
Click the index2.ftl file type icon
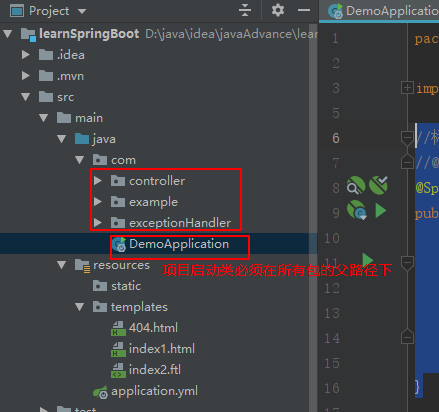coord(118,370)
